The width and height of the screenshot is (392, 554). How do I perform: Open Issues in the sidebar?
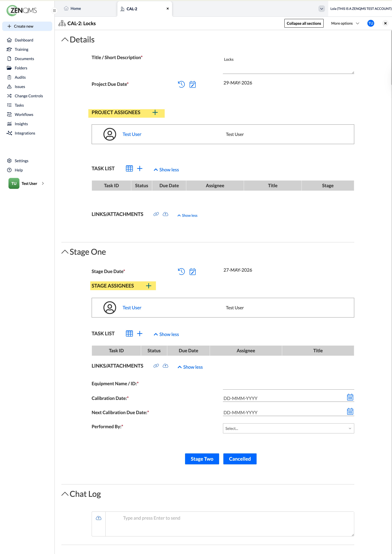20,86
